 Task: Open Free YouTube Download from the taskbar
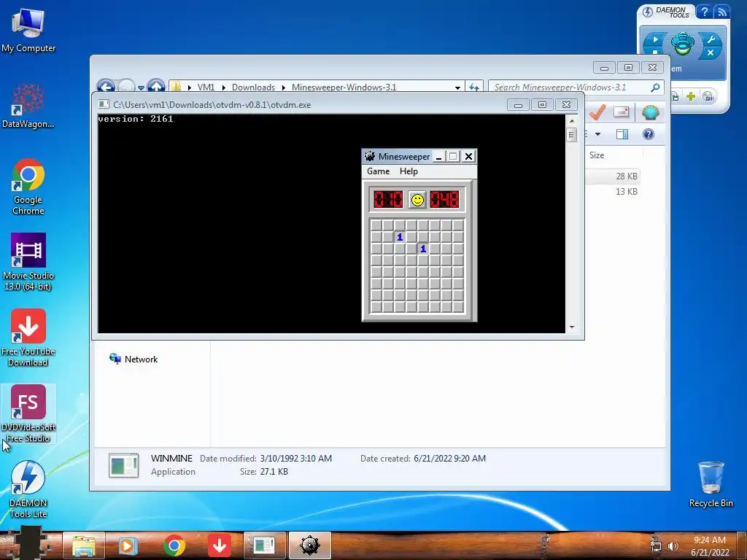coord(219,545)
